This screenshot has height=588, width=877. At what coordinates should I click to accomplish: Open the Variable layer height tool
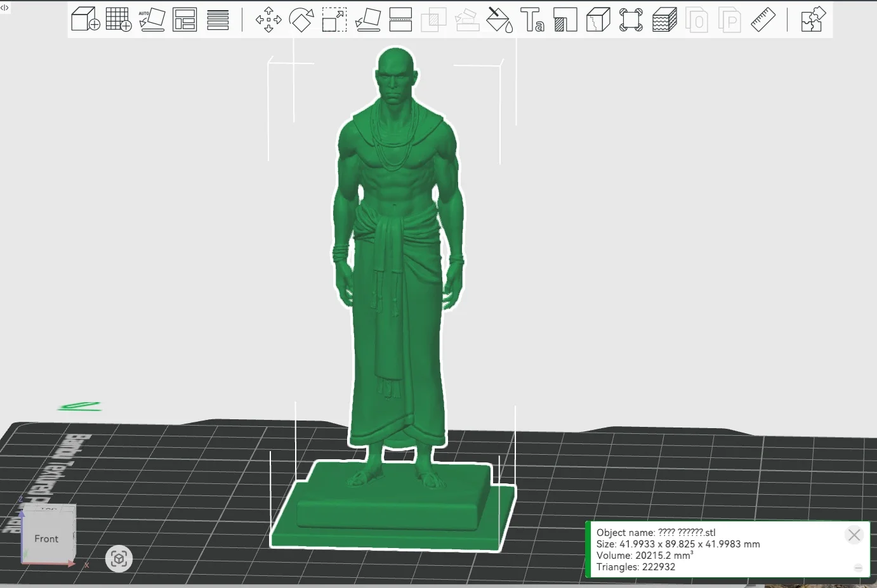(218, 20)
